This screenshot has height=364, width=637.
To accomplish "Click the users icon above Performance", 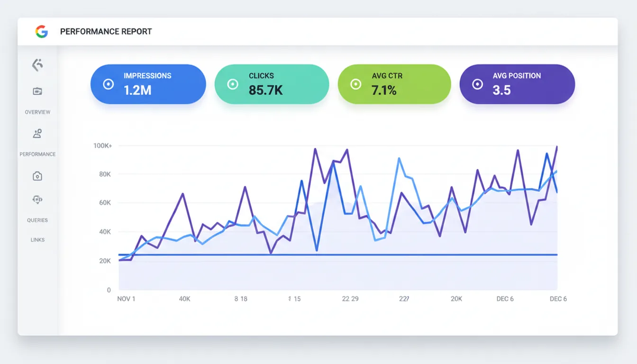I will (x=37, y=133).
